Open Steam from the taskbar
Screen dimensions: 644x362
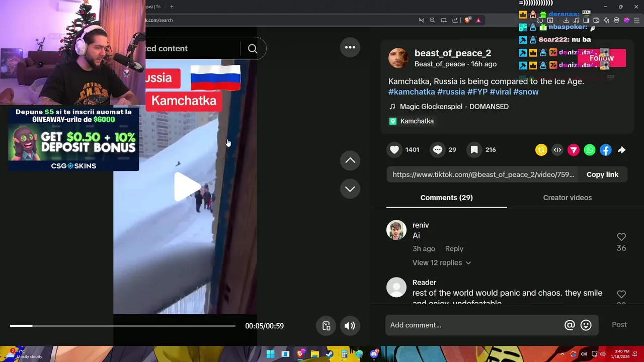[x=329, y=354]
